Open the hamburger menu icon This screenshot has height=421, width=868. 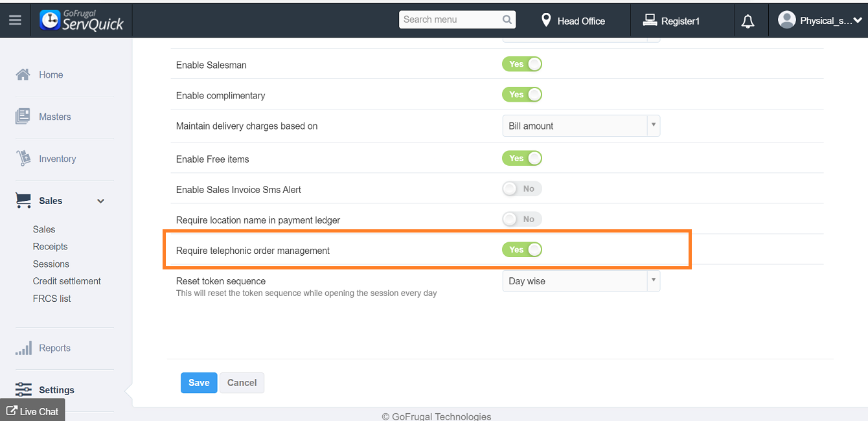coord(15,20)
